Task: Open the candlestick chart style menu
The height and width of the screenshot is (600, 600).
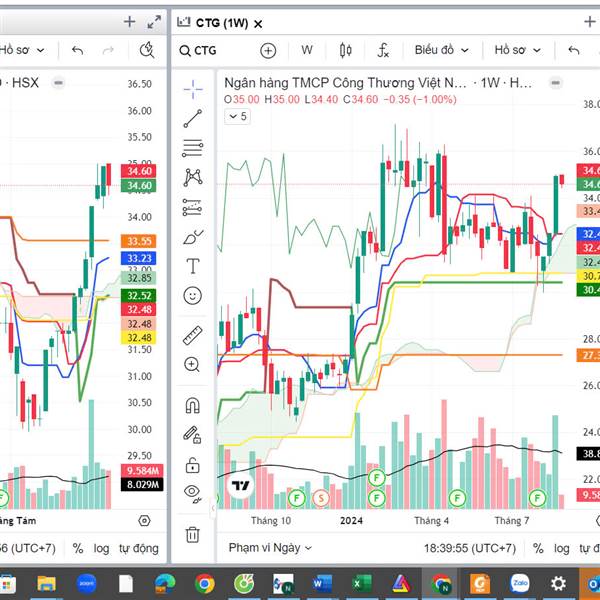Action: (x=346, y=50)
